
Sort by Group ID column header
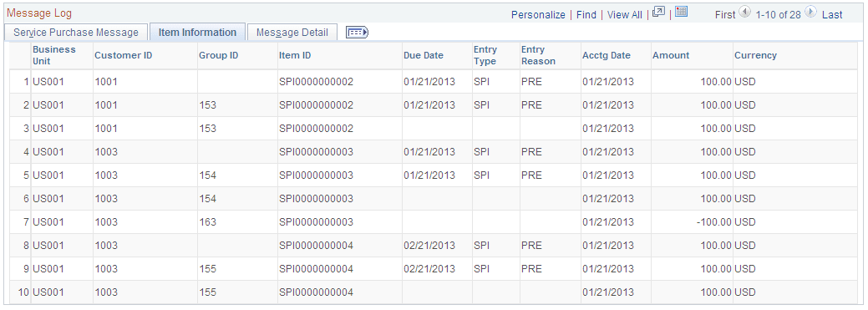[219, 55]
